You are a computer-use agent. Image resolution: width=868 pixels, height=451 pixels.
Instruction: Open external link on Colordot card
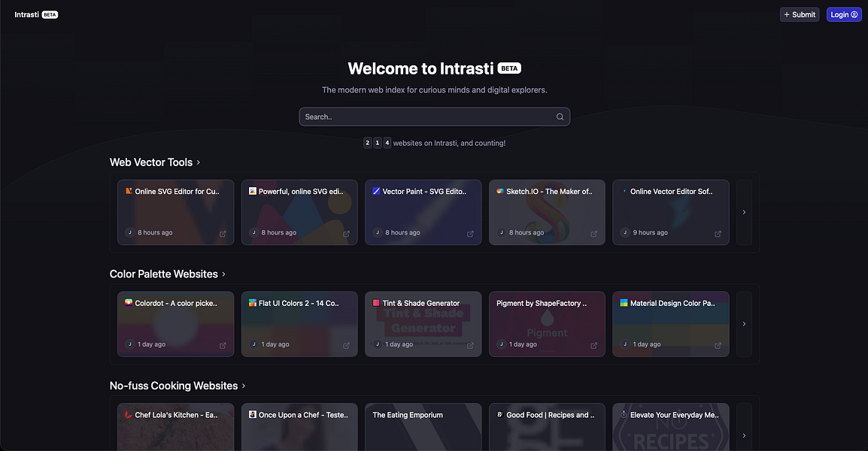[x=223, y=345]
